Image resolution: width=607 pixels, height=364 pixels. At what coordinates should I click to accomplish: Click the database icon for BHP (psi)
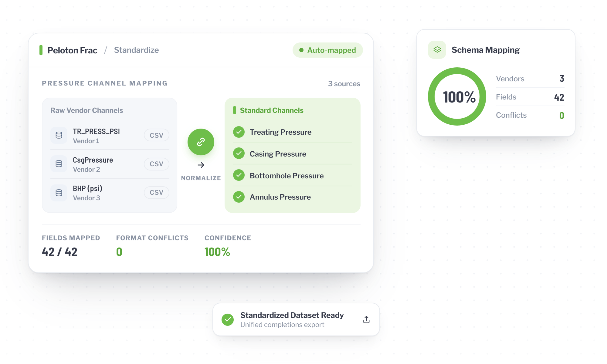(x=59, y=193)
